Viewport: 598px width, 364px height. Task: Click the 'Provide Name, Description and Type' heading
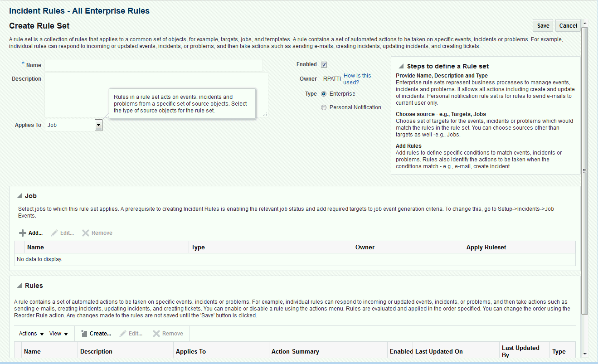(x=442, y=76)
